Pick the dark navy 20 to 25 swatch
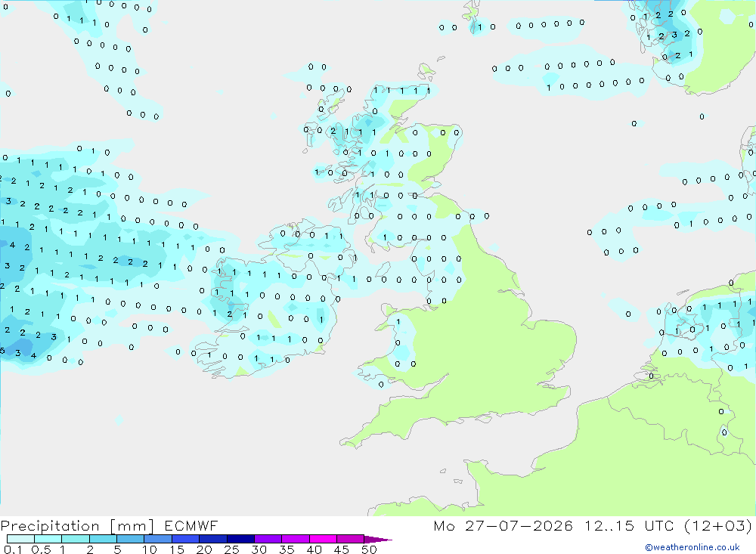Image resolution: width=756 pixels, height=554 pixels. pyautogui.click(x=212, y=539)
